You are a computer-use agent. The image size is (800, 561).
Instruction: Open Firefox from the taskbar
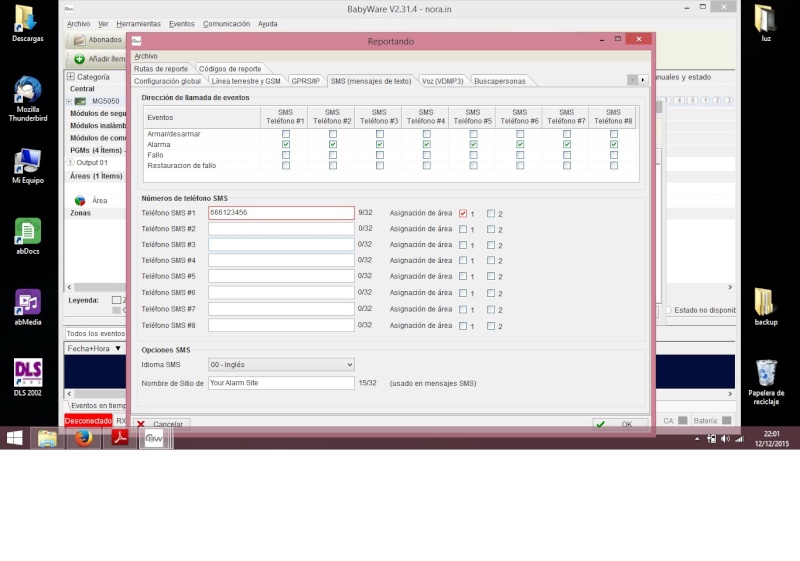tap(84, 438)
